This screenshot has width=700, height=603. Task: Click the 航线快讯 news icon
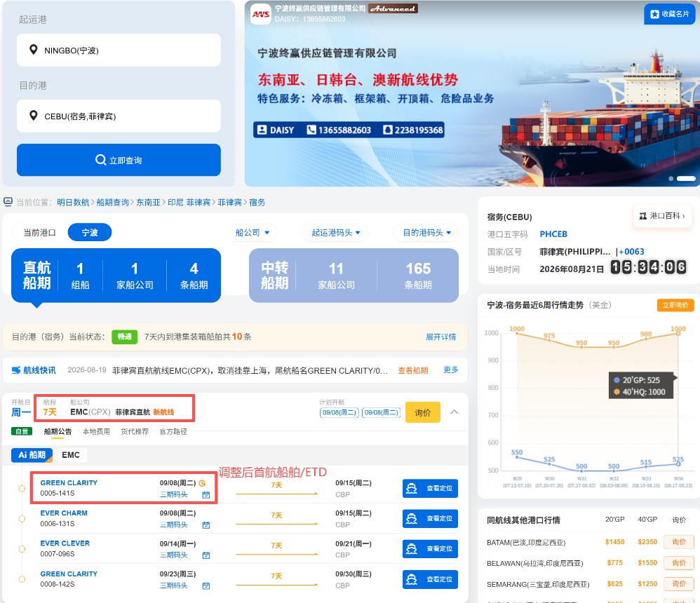point(16,370)
